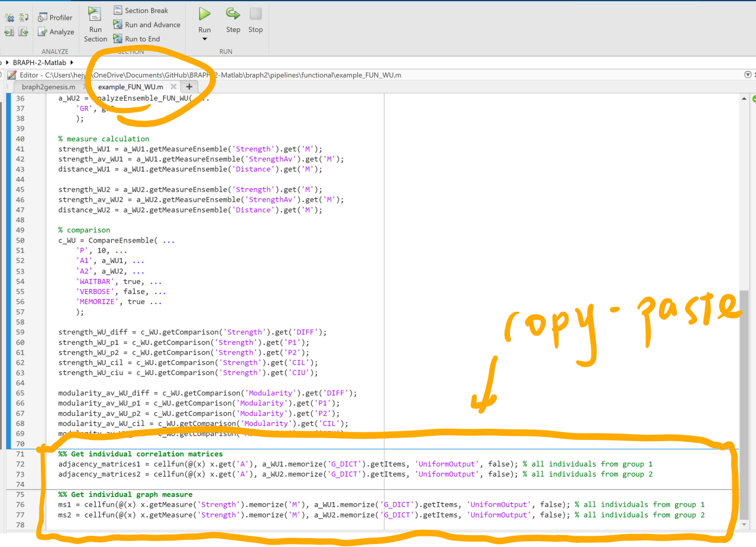This screenshot has width=756, height=547.
Task: Expand arrow after BRAPH-2-Matlab in path bar
Action: coord(72,62)
